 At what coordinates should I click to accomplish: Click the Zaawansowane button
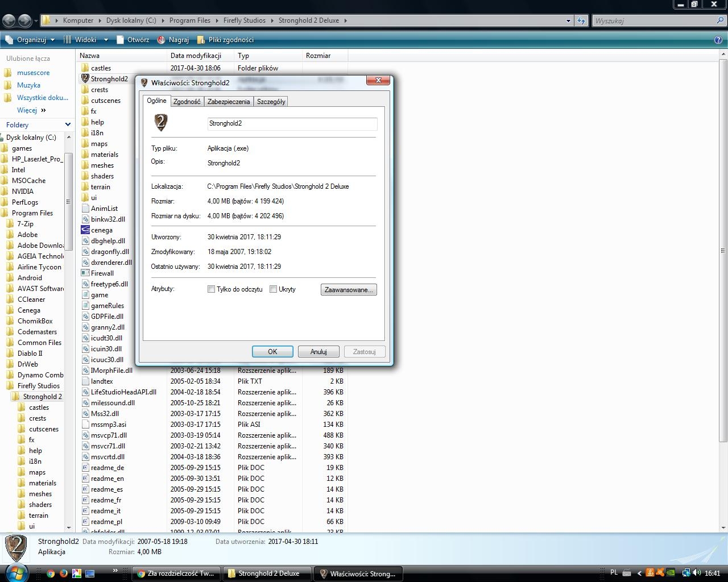coord(349,290)
